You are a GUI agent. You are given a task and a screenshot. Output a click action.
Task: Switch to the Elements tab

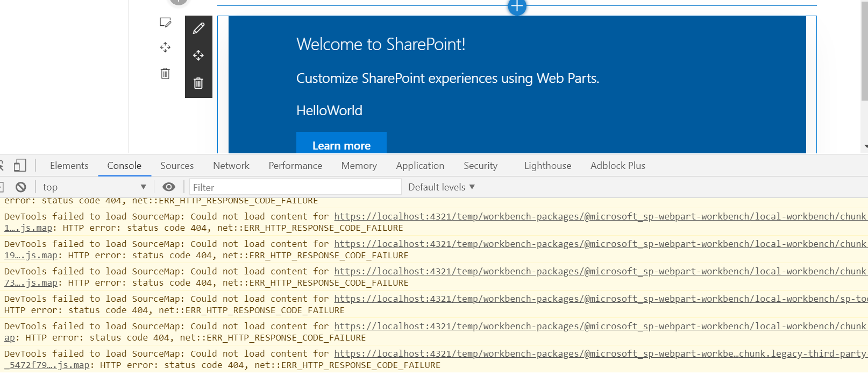point(69,166)
